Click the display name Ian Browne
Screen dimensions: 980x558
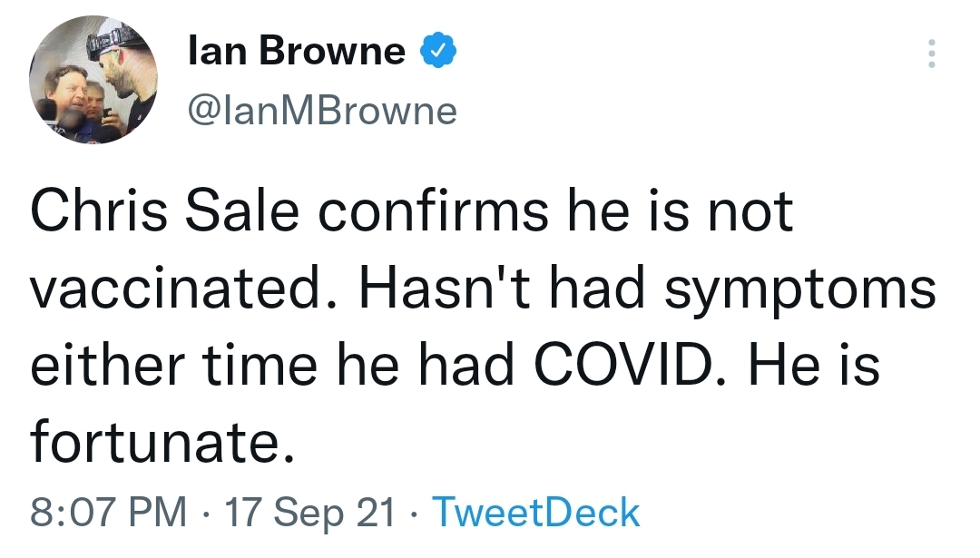pos(297,50)
